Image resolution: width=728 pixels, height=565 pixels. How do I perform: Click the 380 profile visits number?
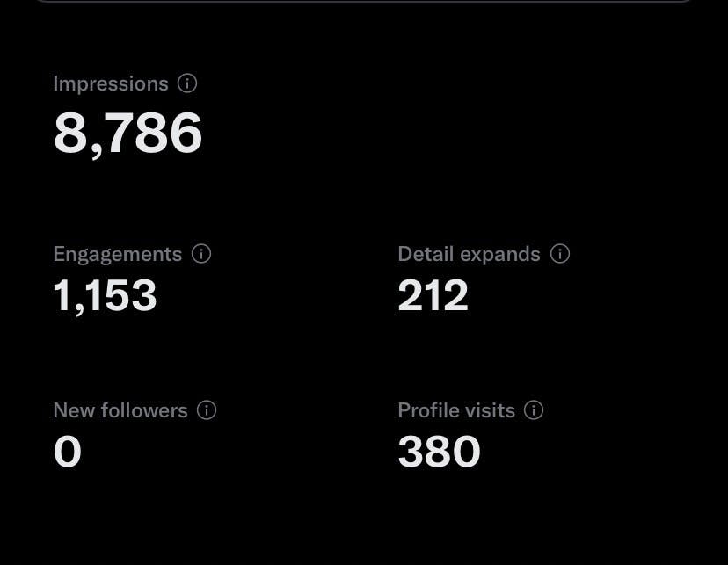pos(440,452)
